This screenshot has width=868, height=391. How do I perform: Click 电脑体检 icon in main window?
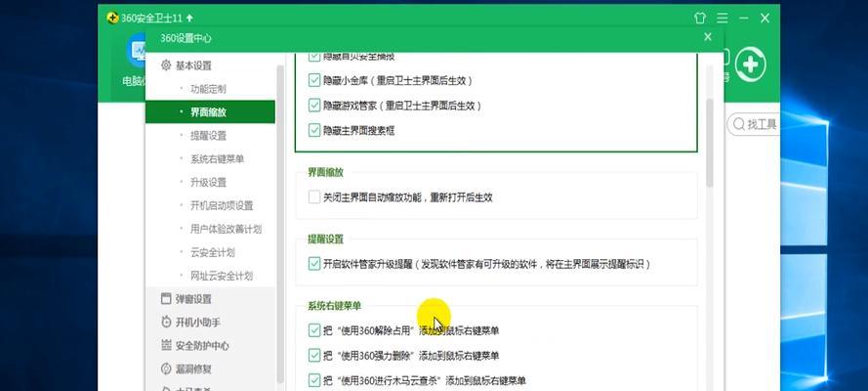pyautogui.click(x=136, y=51)
